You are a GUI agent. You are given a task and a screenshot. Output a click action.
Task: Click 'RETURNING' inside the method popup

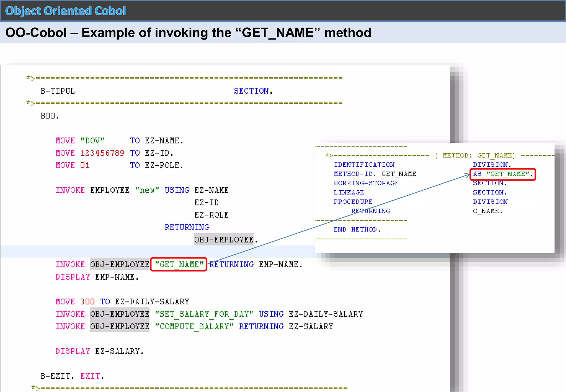click(371, 211)
